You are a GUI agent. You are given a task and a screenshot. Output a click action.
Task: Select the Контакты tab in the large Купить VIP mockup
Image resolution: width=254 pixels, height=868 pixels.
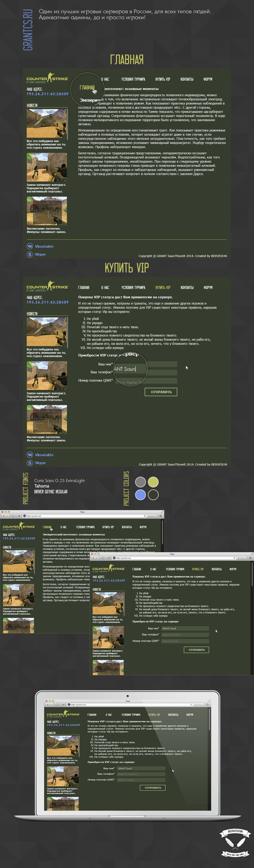(x=187, y=288)
